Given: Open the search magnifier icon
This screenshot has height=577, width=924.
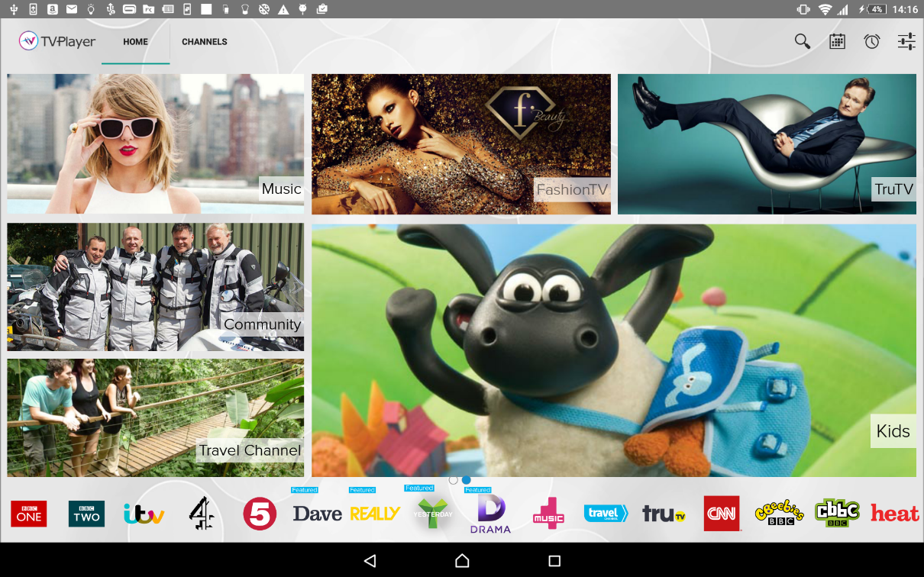Looking at the screenshot, I should 802,41.
